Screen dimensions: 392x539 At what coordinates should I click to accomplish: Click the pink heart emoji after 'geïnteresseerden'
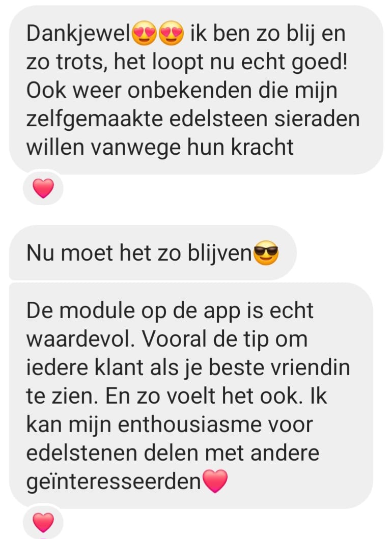(215, 481)
